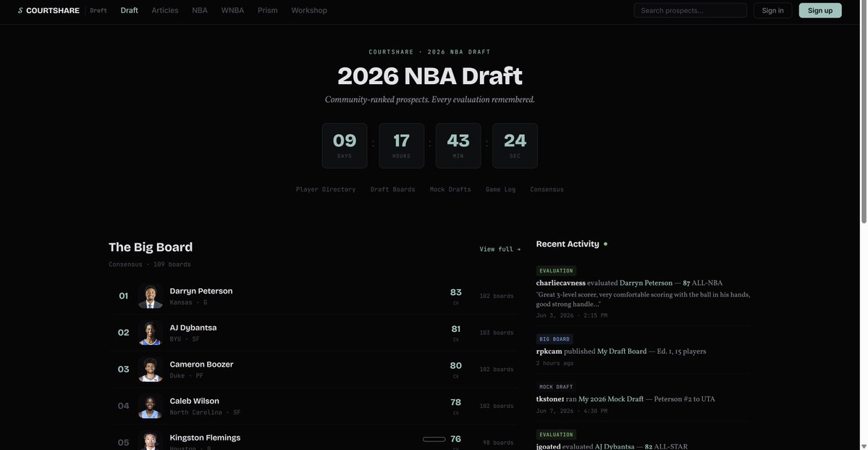
Task: Click the pill indicator beside Flemings' score
Action: [434, 439]
